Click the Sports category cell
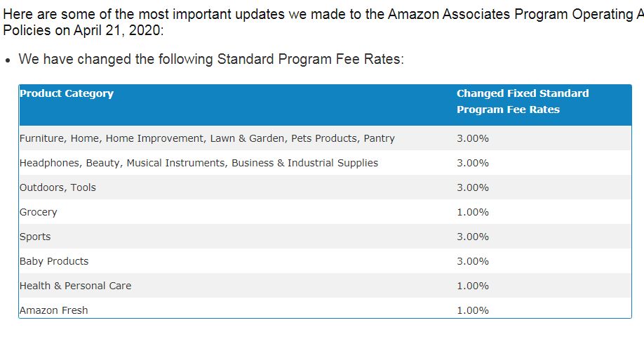Screen dimensions: 644x344 click(x=35, y=237)
